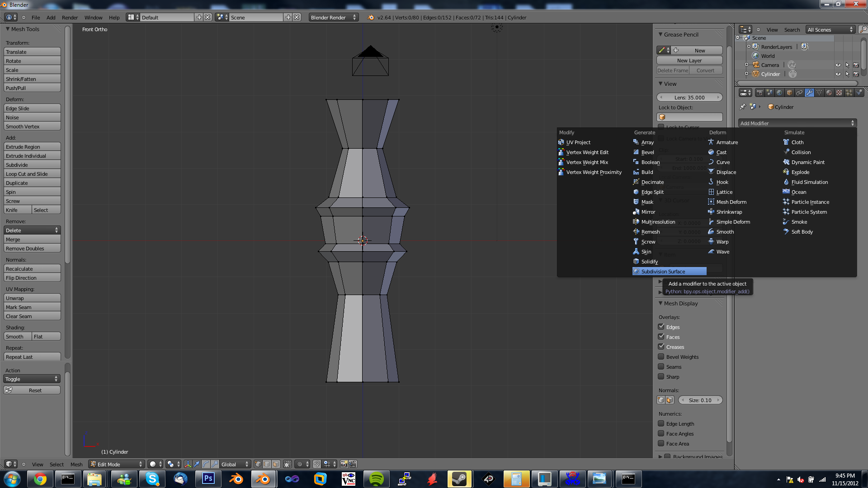Open the Edit Mode selector dropdown
Screen dimensions: 868x488
pyautogui.click(x=117, y=464)
